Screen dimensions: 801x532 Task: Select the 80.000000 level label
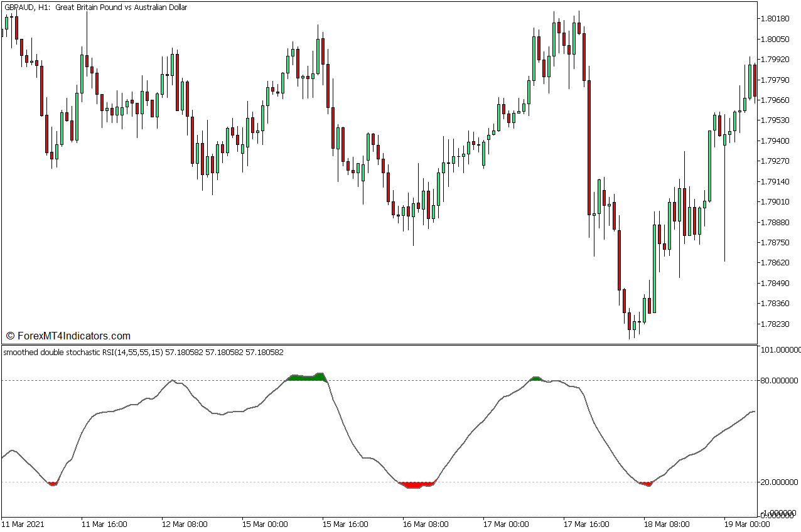[778, 380]
